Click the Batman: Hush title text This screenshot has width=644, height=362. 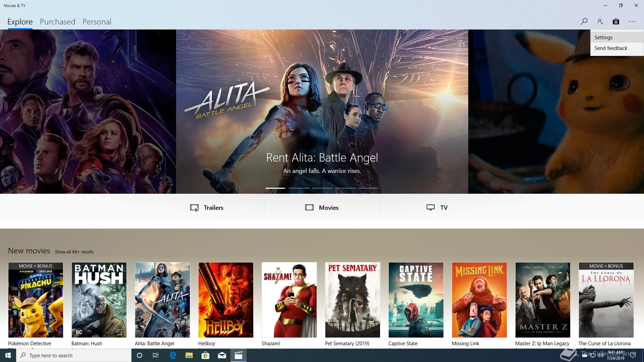(x=87, y=344)
